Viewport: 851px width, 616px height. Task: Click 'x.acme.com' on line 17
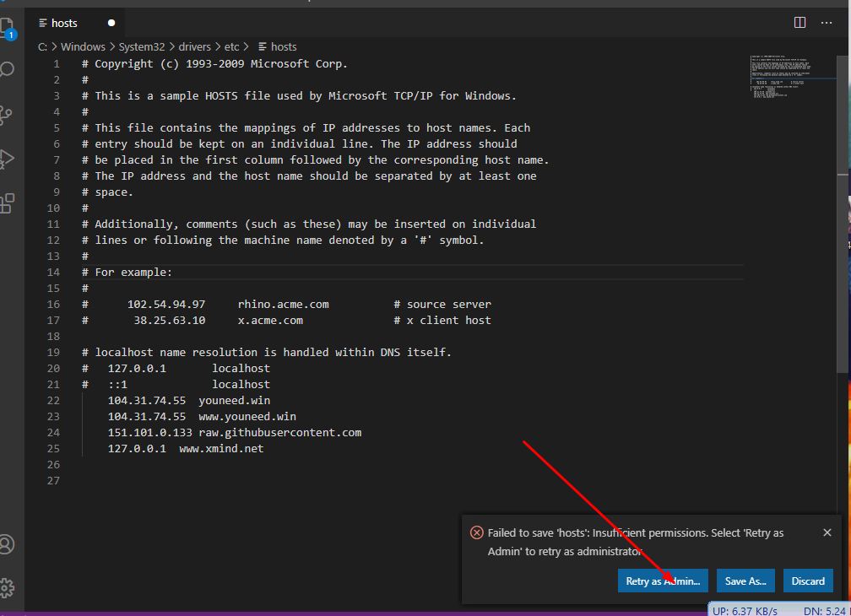[x=270, y=320]
